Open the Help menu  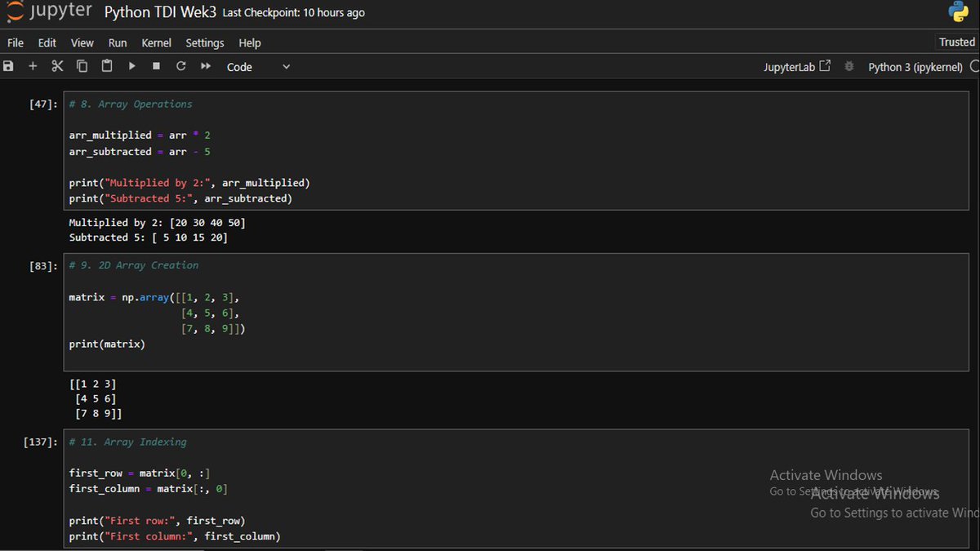250,42
